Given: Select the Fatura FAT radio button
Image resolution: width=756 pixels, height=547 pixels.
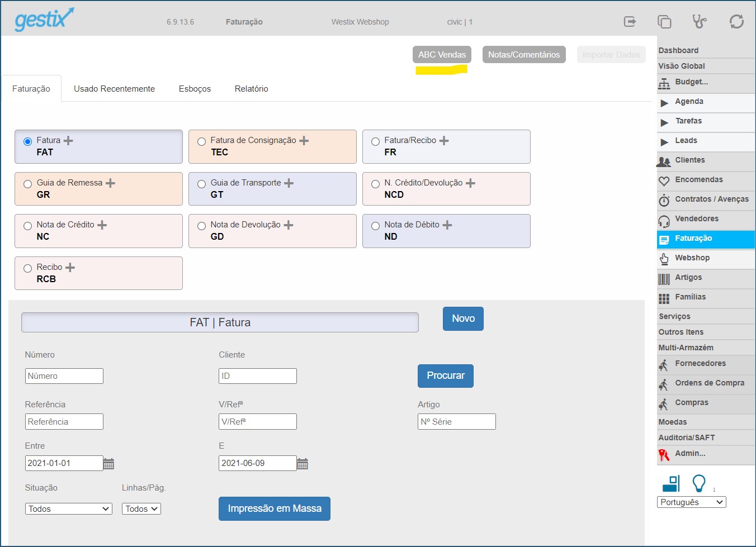Looking at the screenshot, I should (x=27, y=141).
